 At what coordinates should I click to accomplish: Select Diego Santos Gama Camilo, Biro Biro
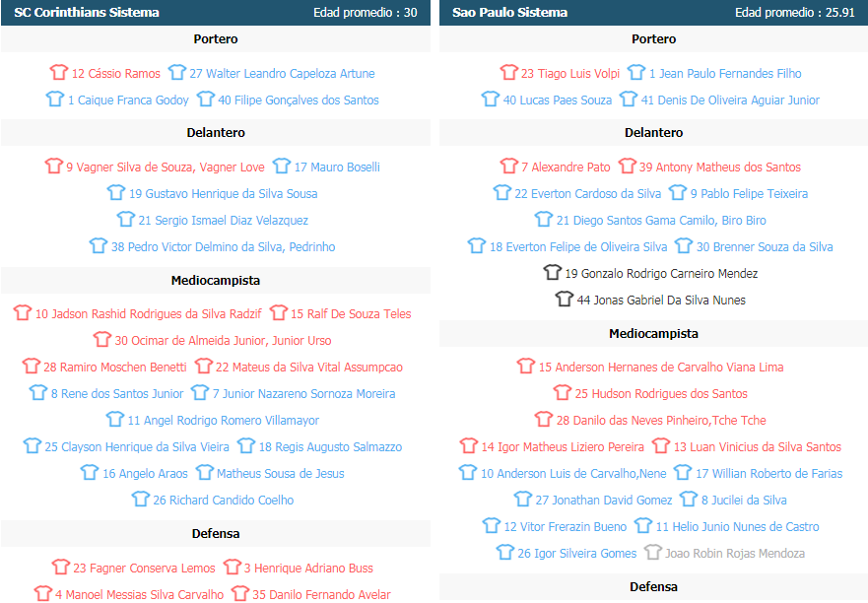pos(661,221)
